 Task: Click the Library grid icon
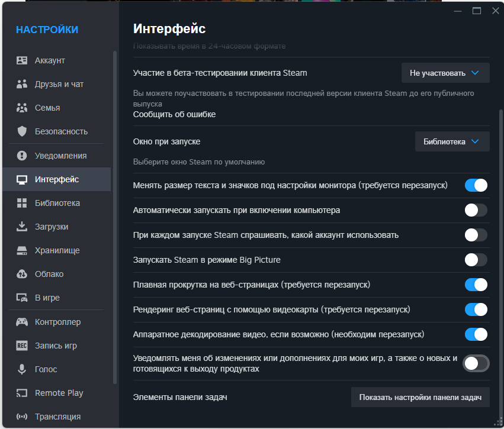click(22, 203)
